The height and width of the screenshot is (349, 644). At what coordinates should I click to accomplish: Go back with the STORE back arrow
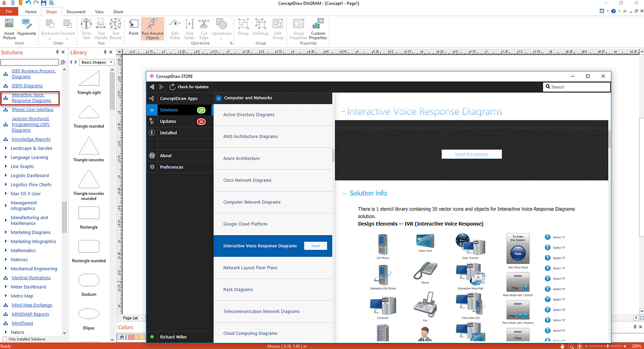[152, 87]
